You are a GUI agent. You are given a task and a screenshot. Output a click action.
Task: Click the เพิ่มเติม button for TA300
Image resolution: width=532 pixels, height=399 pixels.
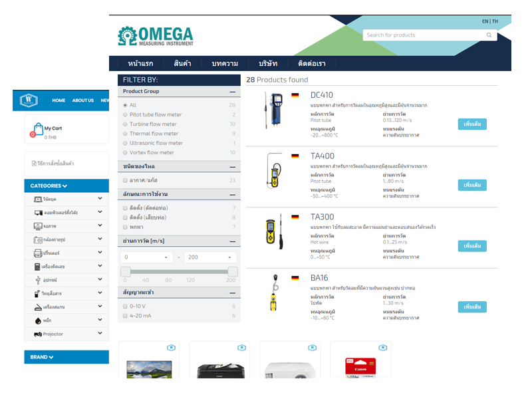(472, 246)
